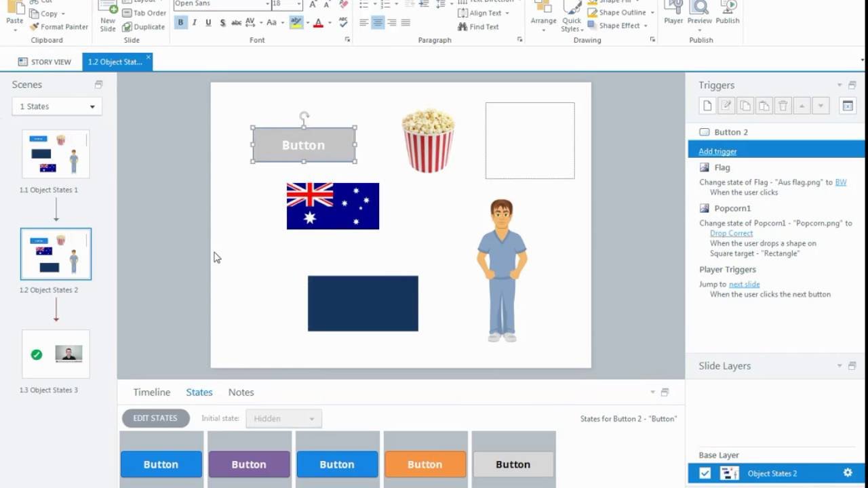Open the font size dropdown

tap(299, 4)
